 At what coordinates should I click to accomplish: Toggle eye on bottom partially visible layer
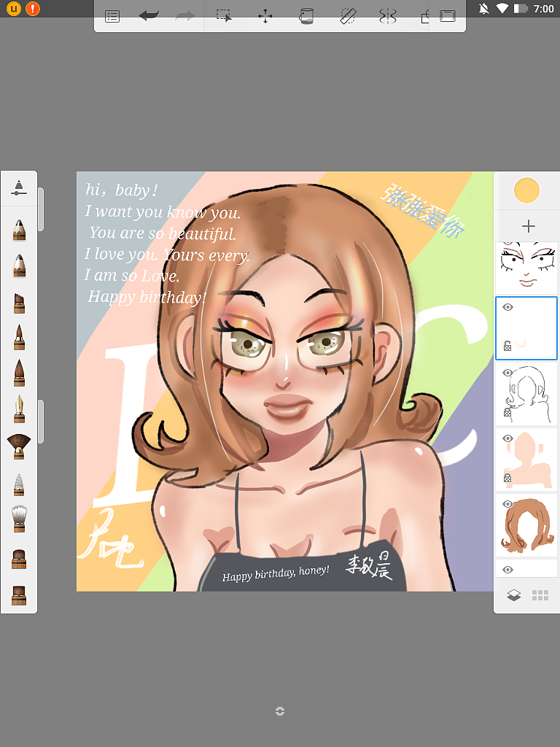pyautogui.click(x=507, y=570)
